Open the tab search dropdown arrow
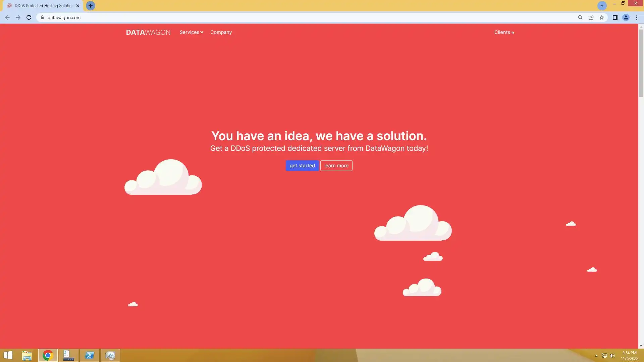Image resolution: width=644 pixels, height=362 pixels. point(602,6)
